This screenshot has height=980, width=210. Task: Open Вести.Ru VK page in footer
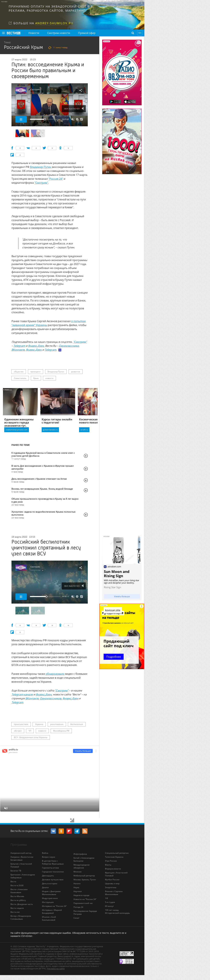coord(53,831)
